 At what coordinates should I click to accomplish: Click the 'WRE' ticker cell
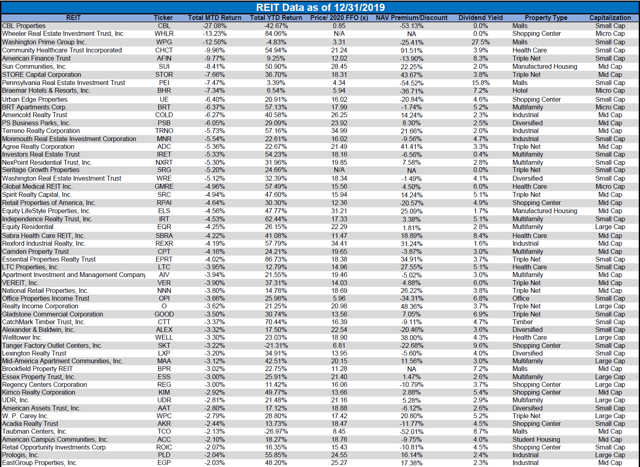pyautogui.click(x=164, y=178)
